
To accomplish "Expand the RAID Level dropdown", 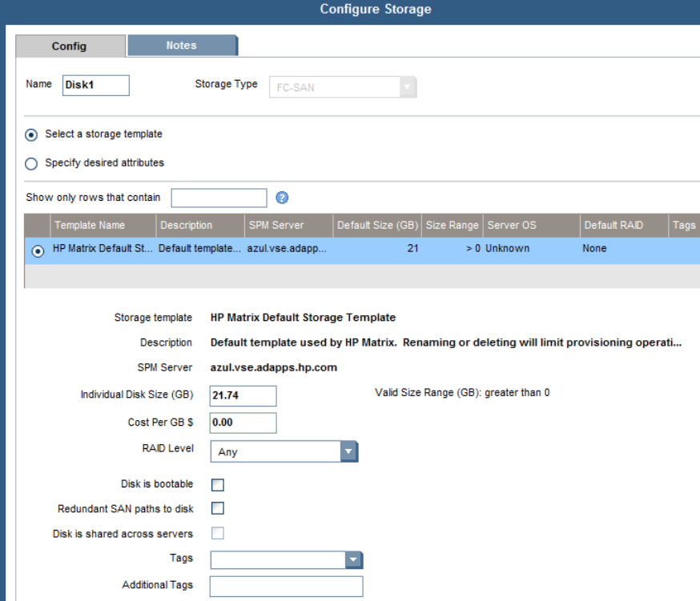I will pyautogui.click(x=348, y=452).
